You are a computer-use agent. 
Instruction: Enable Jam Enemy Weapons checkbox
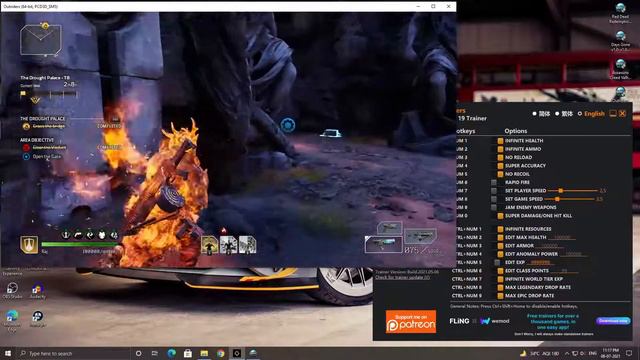pos(494,207)
